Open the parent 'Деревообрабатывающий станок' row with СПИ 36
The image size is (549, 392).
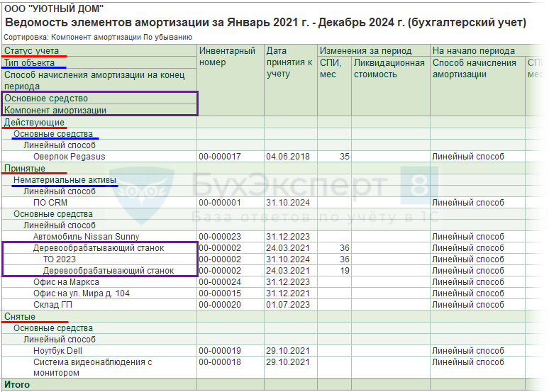pyautogui.click(x=99, y=248)
